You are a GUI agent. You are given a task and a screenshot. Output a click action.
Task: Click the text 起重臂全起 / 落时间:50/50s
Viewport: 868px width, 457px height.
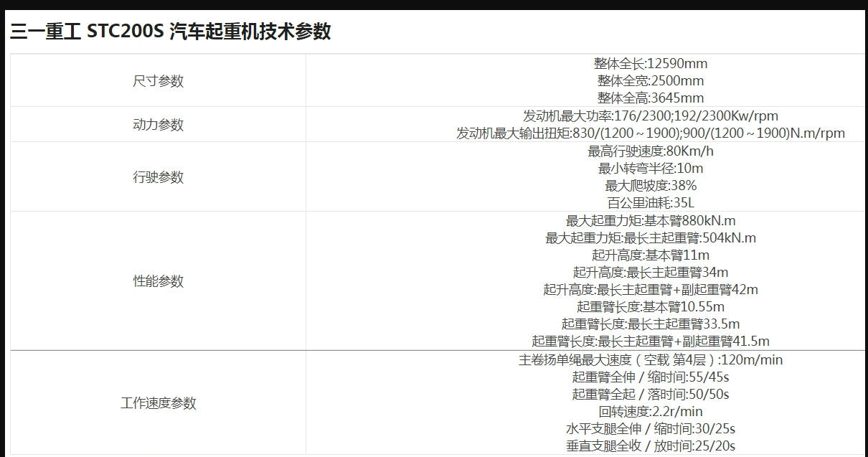click(x=651, y=394)
